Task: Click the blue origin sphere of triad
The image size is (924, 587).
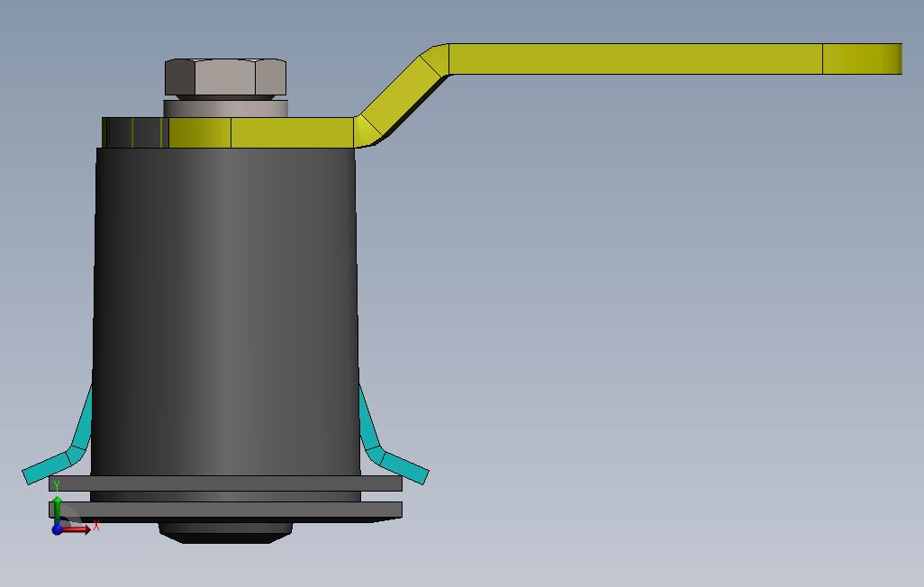Action: pyautogui.click(x=57, y=529)
